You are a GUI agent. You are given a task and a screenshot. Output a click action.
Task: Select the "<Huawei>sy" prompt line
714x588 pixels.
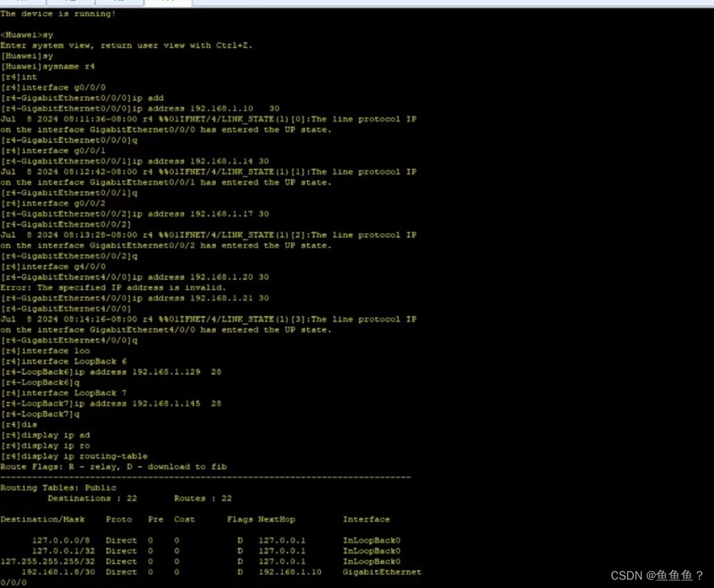27,35
